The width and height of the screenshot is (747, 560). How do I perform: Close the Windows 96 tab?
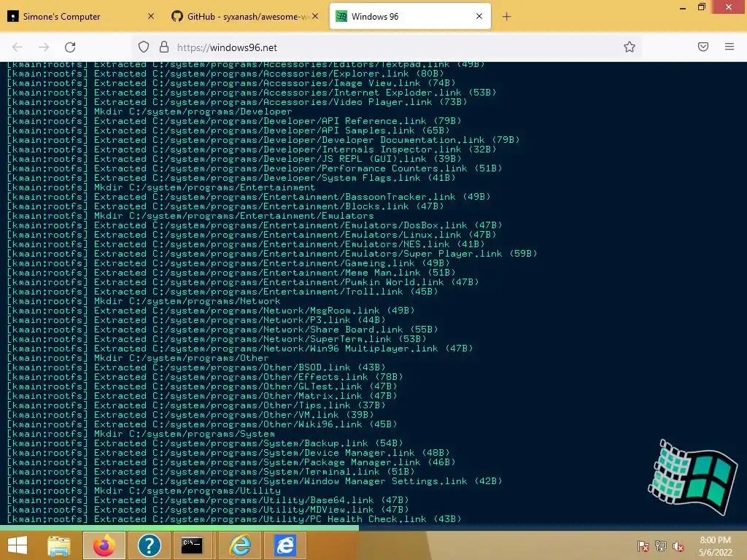(479, 16)
